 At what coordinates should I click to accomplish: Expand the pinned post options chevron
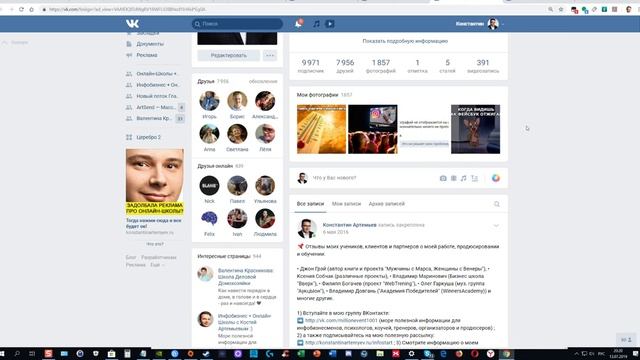pos(496,226)
